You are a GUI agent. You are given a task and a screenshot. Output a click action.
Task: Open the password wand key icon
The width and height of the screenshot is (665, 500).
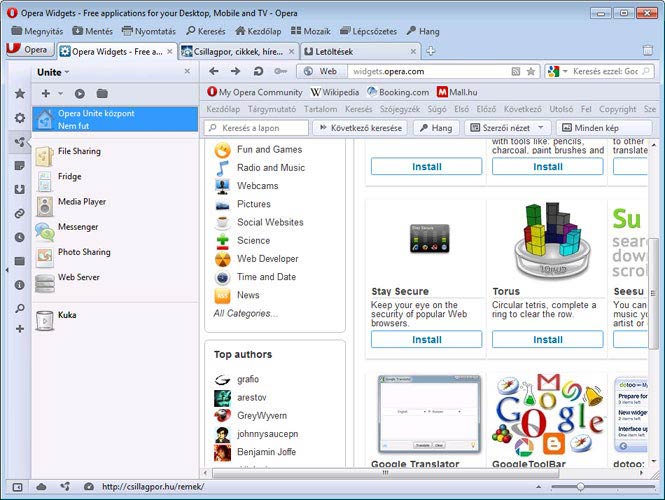(x=280, y=71)
